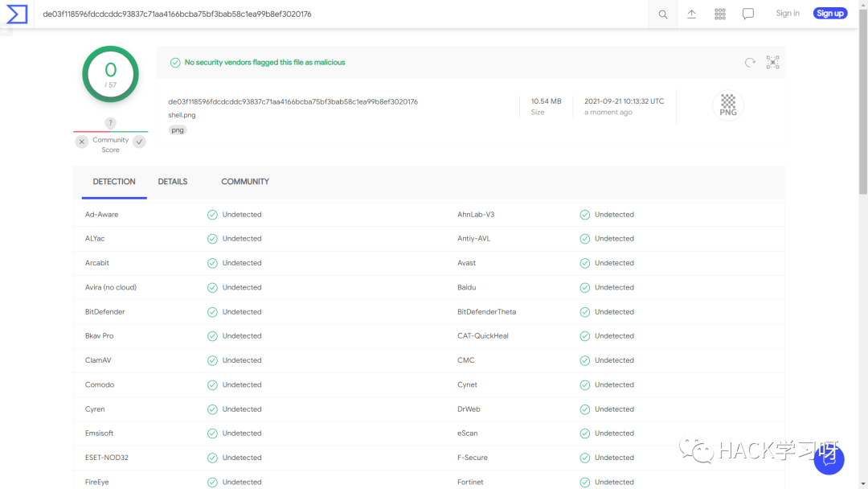Click the BitDefenderTheta vendor name
The height and width of the screenshot is (489, 868).
click(486, 312)
